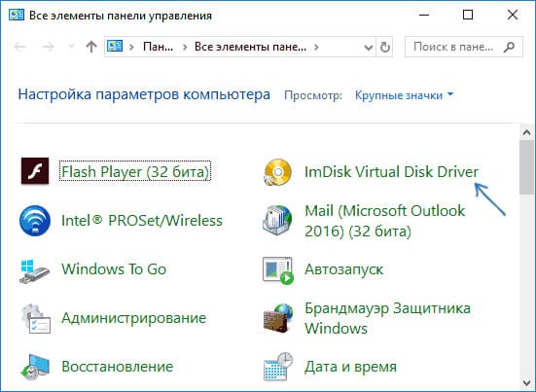Expand the address bar history dropdown
536x392 pixels.
pyautogui.click(x=368, y=47)
